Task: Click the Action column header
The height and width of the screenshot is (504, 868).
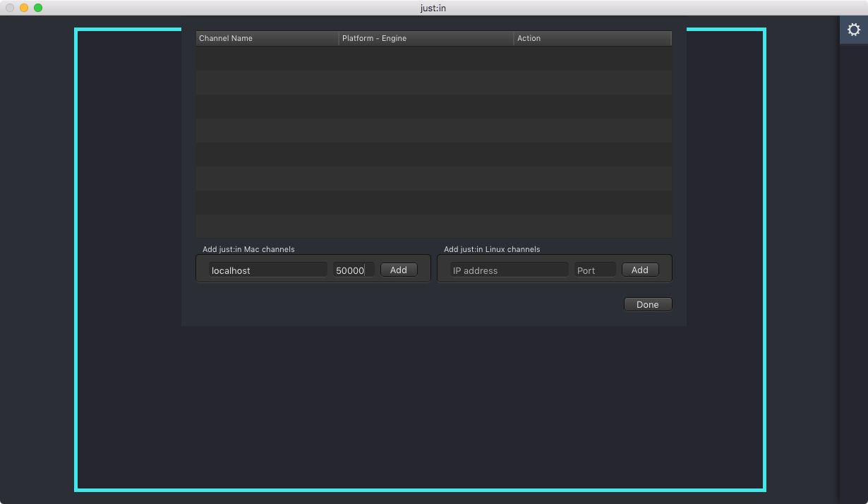Action: pos(593,38)
